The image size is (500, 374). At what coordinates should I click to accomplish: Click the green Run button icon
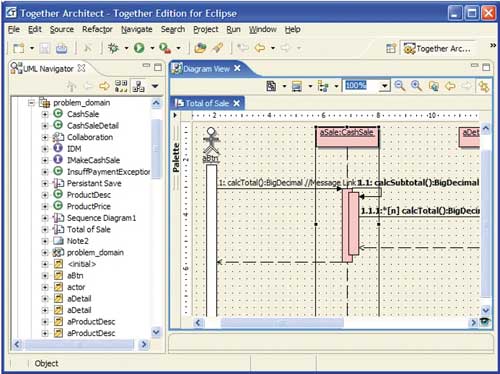pos(139,48)
